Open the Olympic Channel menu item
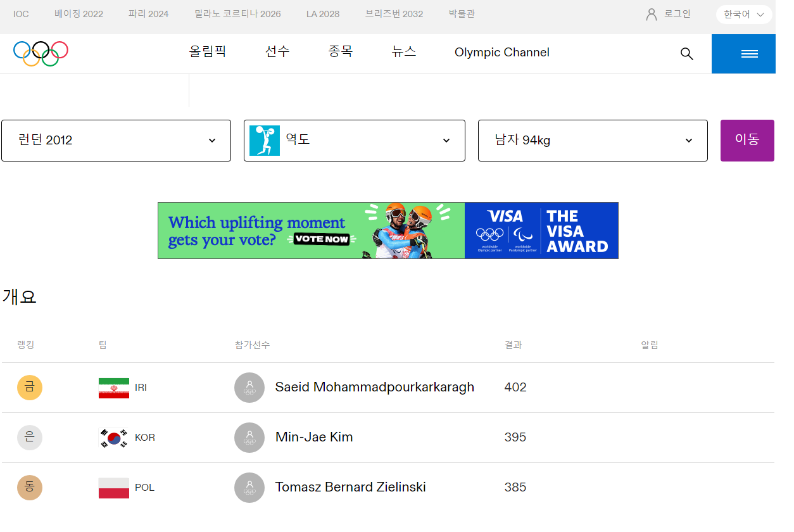This screenshot has width=794, height=532. [502, 53]
